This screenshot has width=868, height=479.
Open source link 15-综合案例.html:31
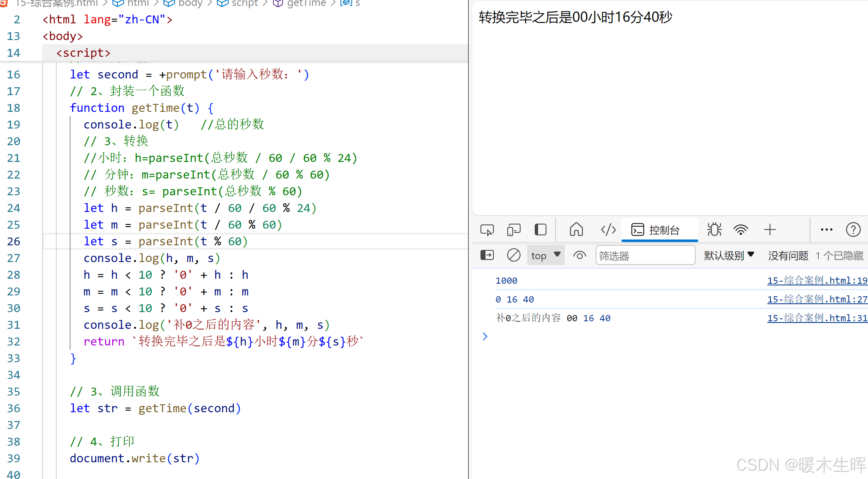tap(817, 318)
